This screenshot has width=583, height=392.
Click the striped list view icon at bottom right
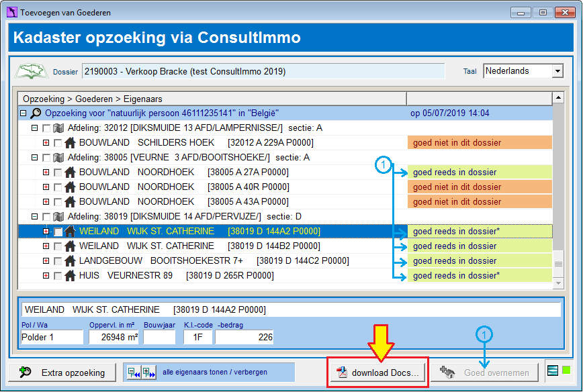pos(553,371)
